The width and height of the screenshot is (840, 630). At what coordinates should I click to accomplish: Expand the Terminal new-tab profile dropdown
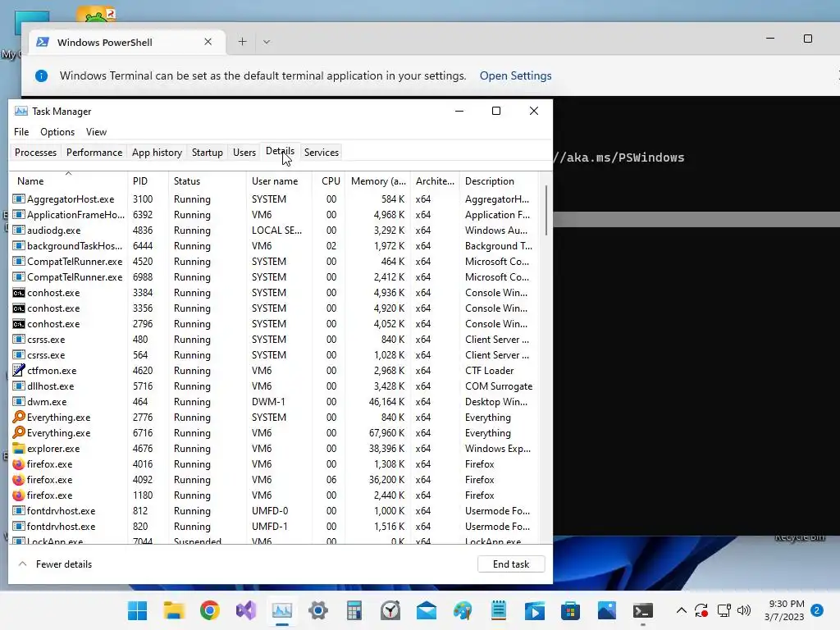pyautogui.click(x=267, y=42)
